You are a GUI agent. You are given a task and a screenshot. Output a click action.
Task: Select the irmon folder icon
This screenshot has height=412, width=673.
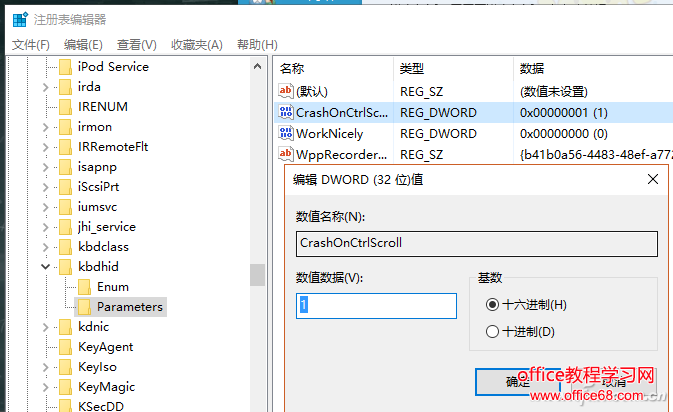pyautogui.click(x=65, y=127)
